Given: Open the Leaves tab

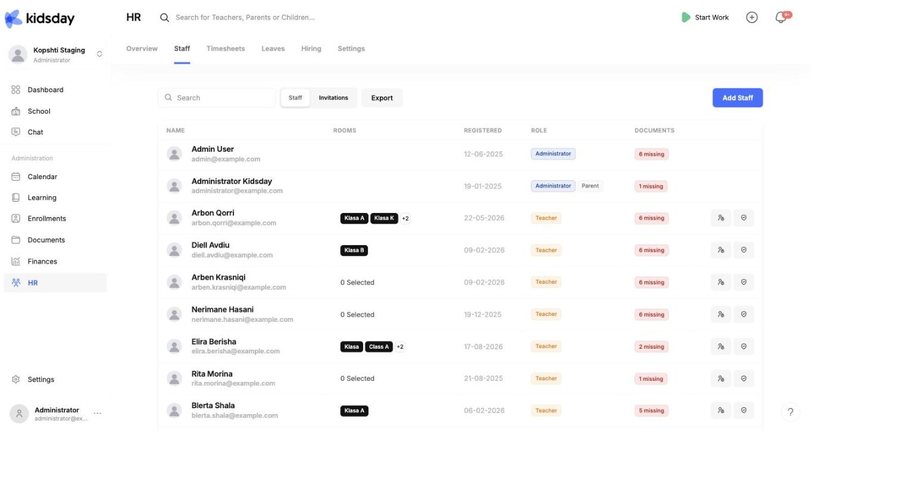Looking at the screenshot, I should 273,49.
